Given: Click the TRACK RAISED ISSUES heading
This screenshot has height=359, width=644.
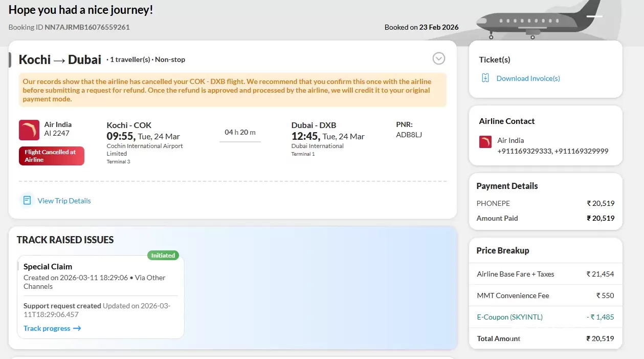Looking at the screenshot, I should [65, 240].
